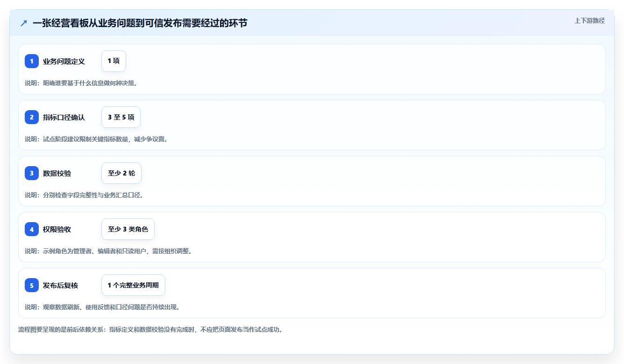Click the step 5 number badge
This screenshot has width=624, height=364.
[32, 285]
